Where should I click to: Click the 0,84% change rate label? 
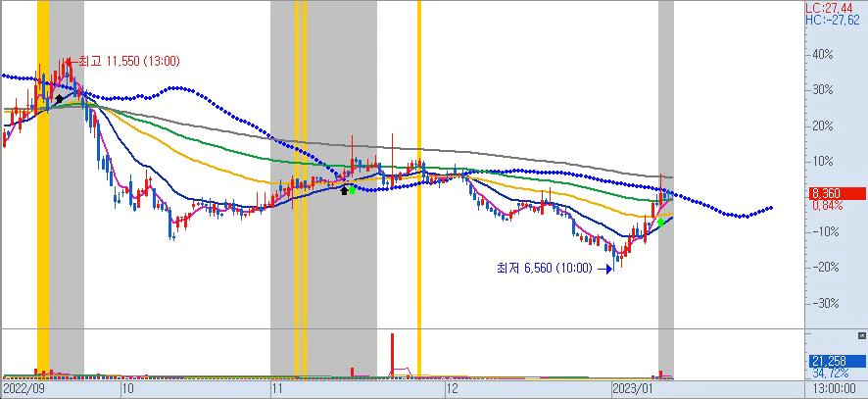pyautogui.click(x=828, y=206)
